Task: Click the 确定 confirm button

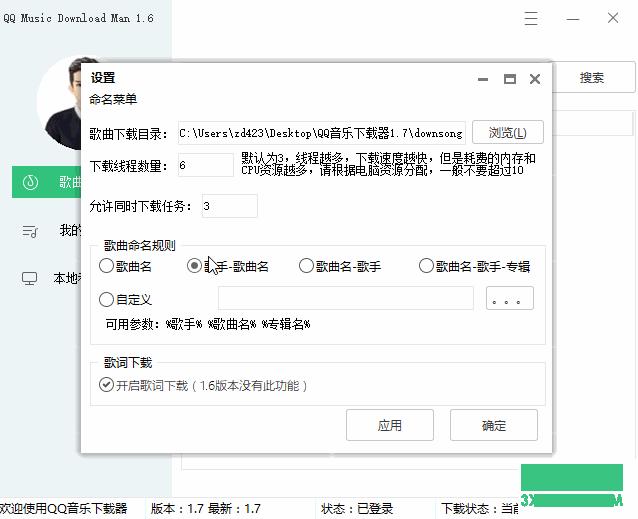Action: click(x=494, y=425)
